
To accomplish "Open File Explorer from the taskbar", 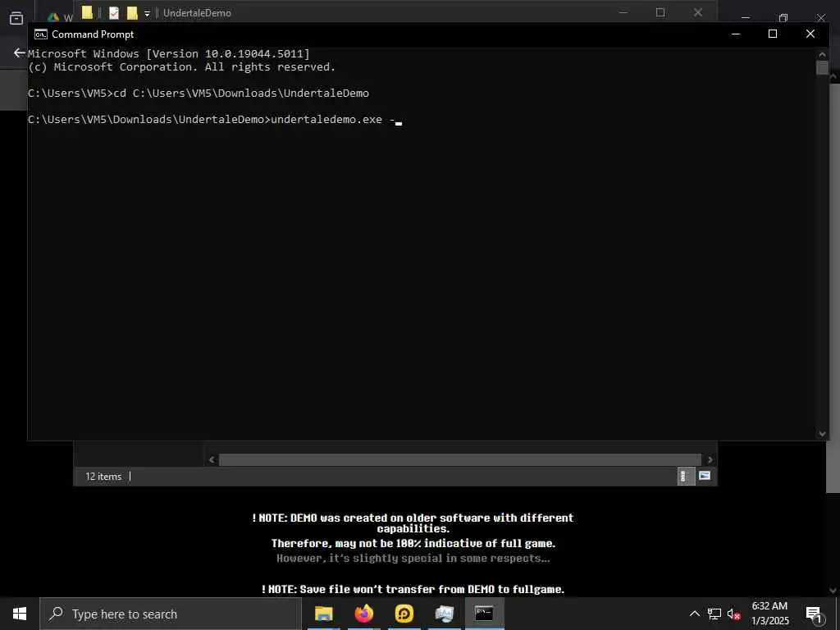I will 323,614.
